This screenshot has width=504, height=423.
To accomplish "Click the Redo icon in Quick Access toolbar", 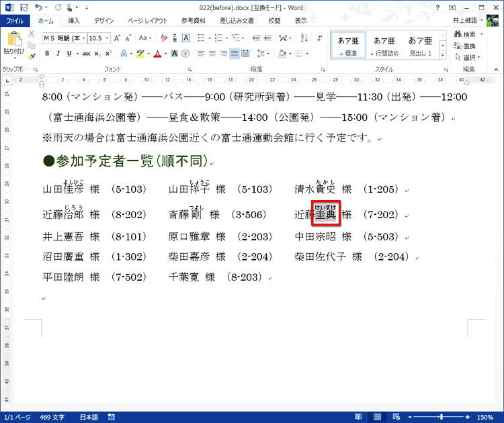I will coord(58,7).
